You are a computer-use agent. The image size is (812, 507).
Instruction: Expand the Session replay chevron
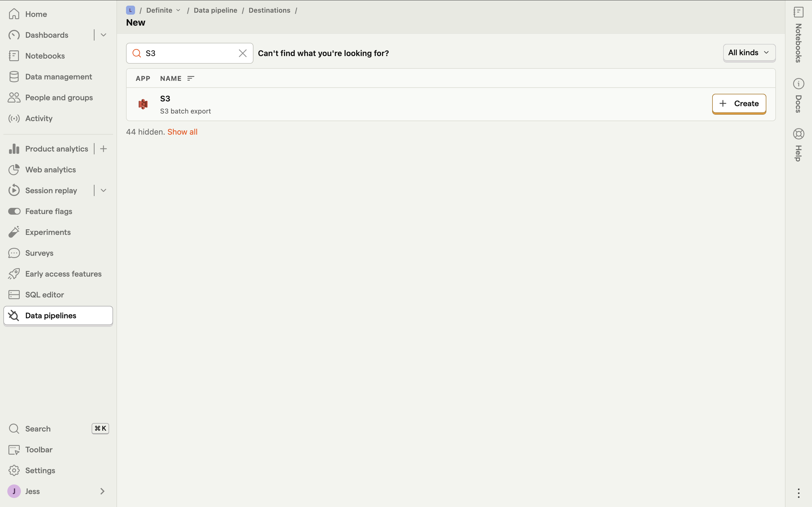tap(103, 190)
